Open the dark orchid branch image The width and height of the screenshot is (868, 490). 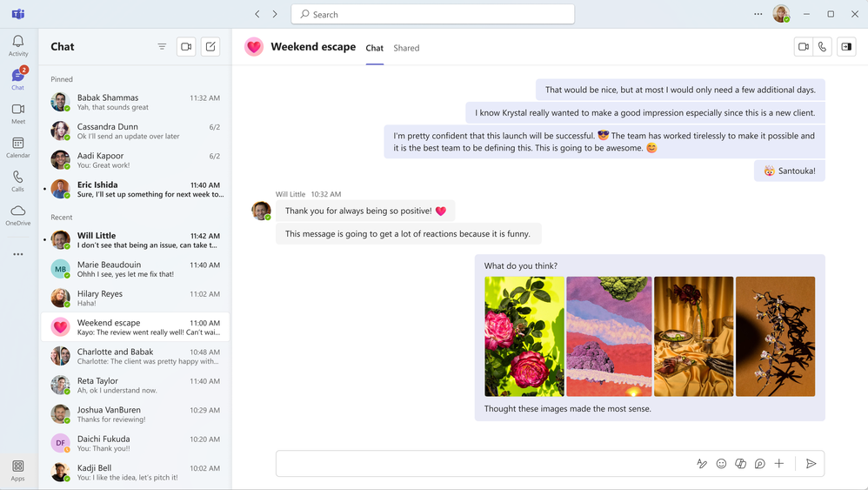(x=775, y=337)
